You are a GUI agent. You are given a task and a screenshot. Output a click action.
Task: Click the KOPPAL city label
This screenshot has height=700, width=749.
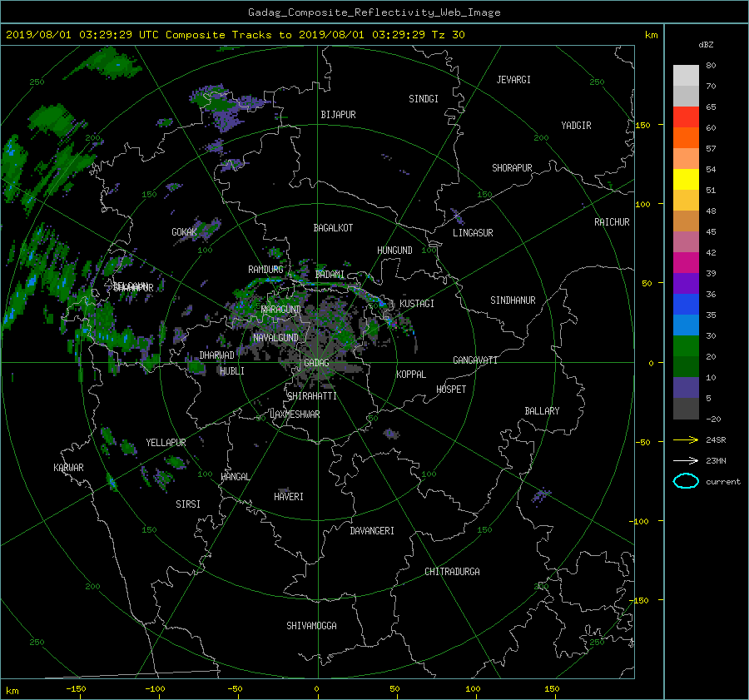coord(411,374)
